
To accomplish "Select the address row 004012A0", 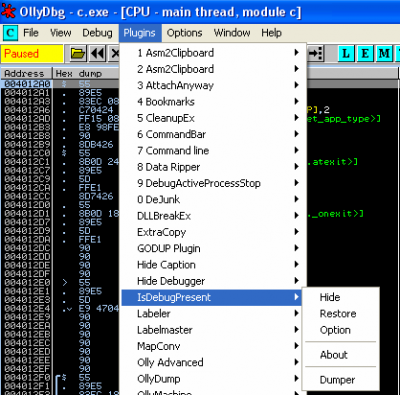I will 27,84.
